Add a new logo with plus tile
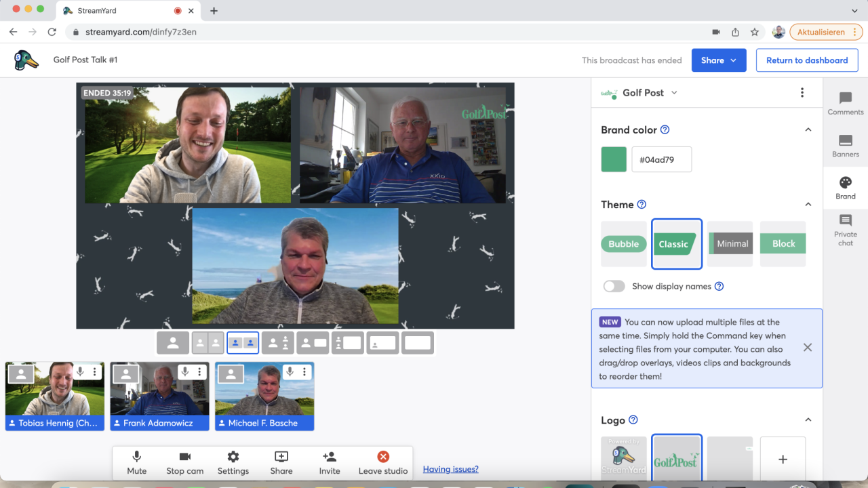This screenshot has height=488, width=868. coord(783,459)
